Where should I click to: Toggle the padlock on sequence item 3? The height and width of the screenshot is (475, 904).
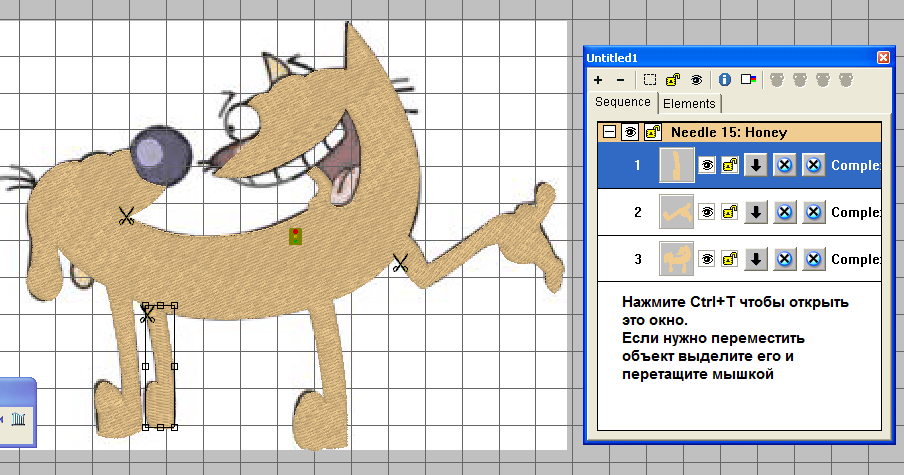tap(730, 259)
